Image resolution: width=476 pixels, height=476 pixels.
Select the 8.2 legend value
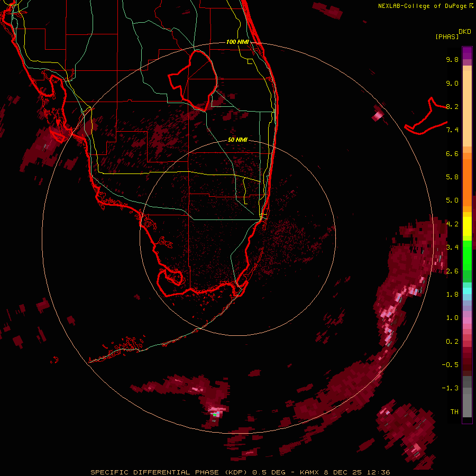452,106
